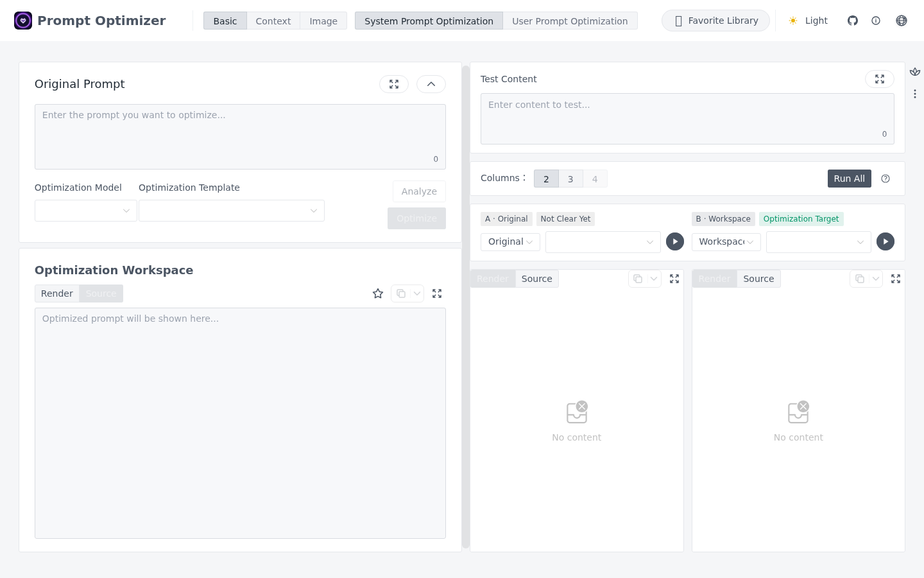Image resolution: width=924 pixels, height=578 pixels.
Task: Toggle the Light theme switch
Action: point(808,21)
